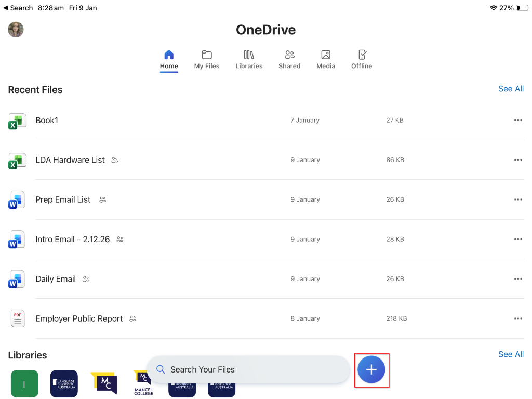Click the battery indicator in status bar
532x399 pixels.
tap(522, 8)
